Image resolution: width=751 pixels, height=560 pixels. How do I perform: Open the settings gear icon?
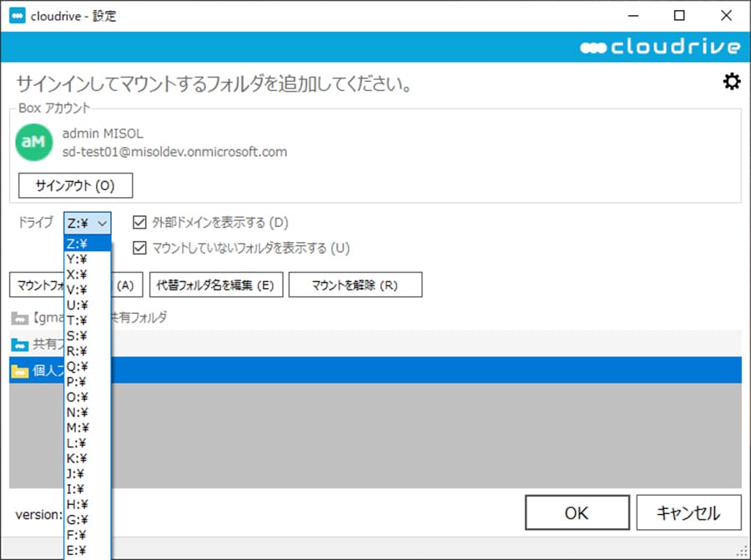point(731,82)
